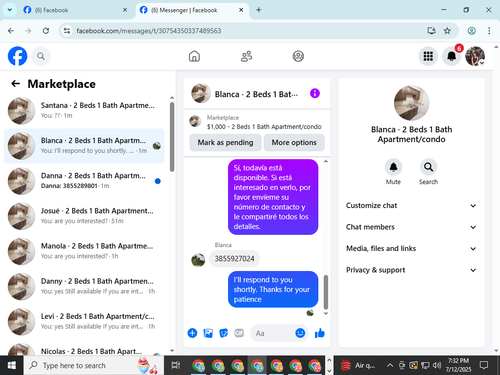Screen dimensions: 500x375
Task: Reload the page
Action: click(x=46, y=31)
